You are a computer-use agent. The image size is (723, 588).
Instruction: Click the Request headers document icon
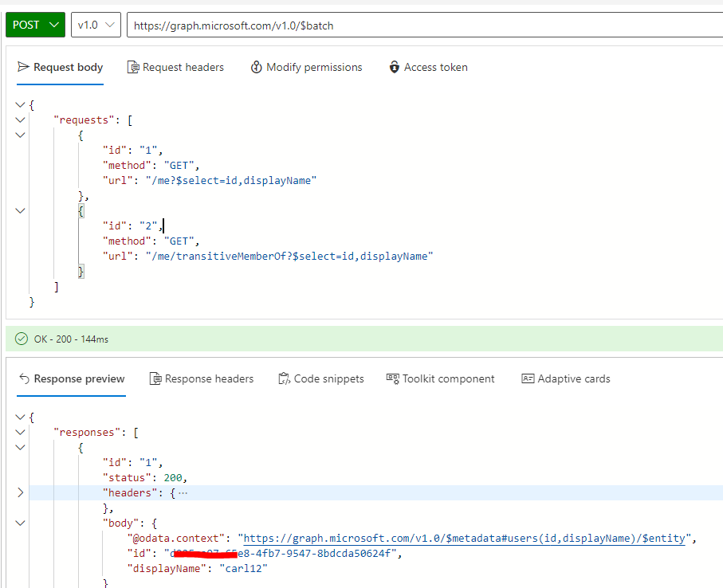[x=133, y=67]
